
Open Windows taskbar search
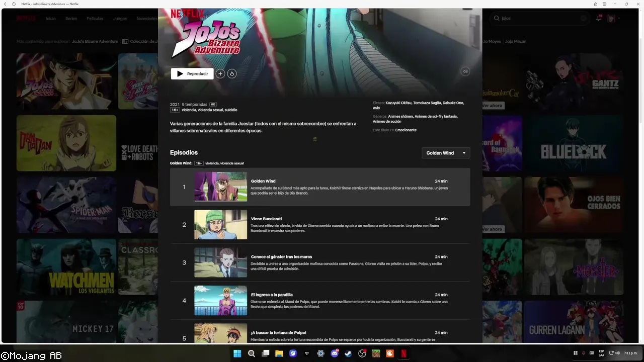[252, 353]
